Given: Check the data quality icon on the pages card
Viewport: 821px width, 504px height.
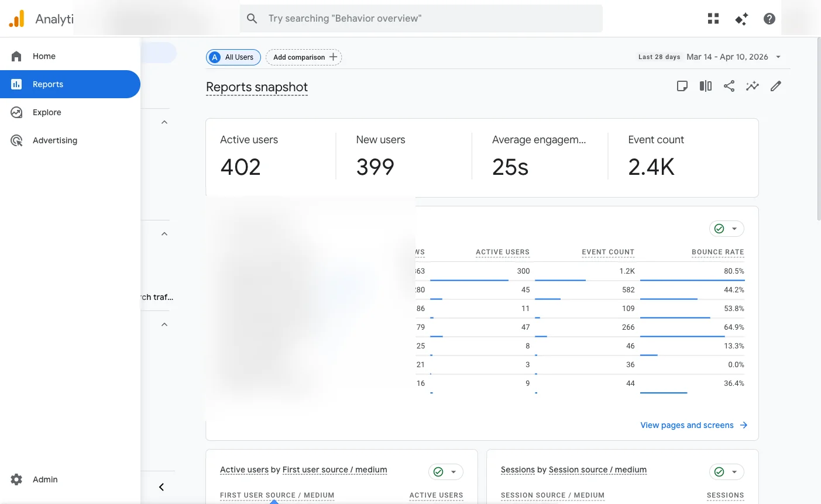Looking at the screenshot, I should (x=720, y=228).
